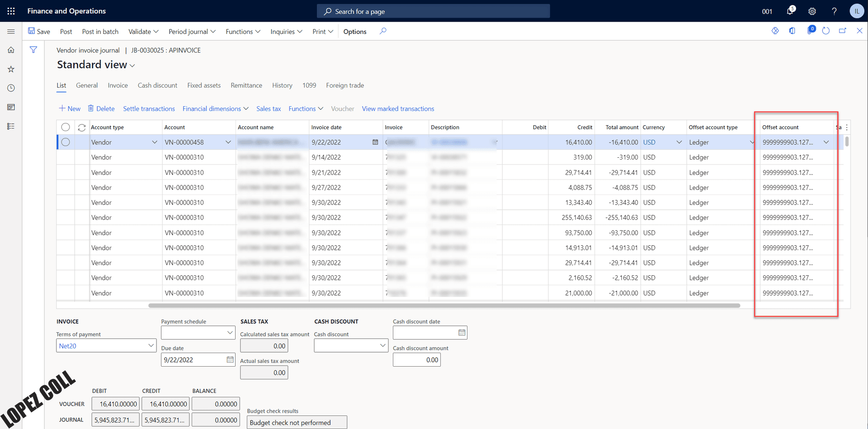Open the Favorites star in sidebar
The image size is (868, 429).
pos(11,69)
